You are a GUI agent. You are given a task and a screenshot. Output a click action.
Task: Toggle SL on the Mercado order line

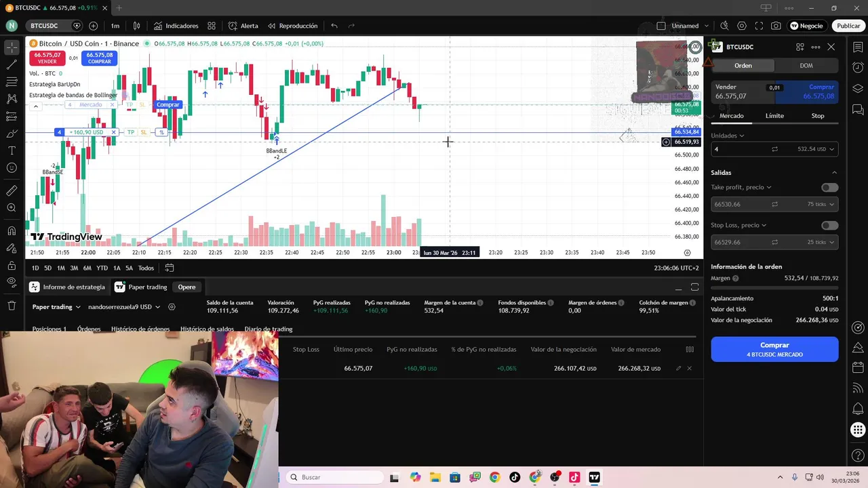(x=142, y=105)
